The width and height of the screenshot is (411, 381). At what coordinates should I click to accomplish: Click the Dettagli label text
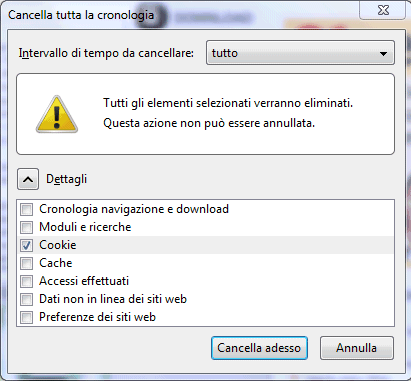pos(66,179)
